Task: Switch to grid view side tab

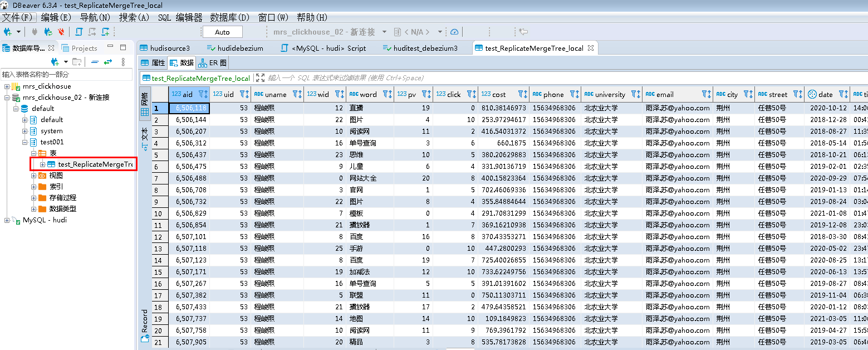Action: pos(144,104)
